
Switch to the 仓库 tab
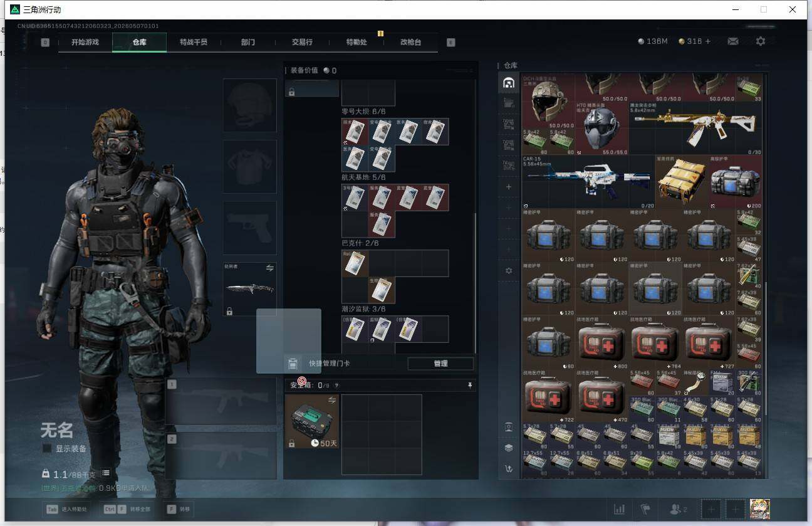pos(139,42)
